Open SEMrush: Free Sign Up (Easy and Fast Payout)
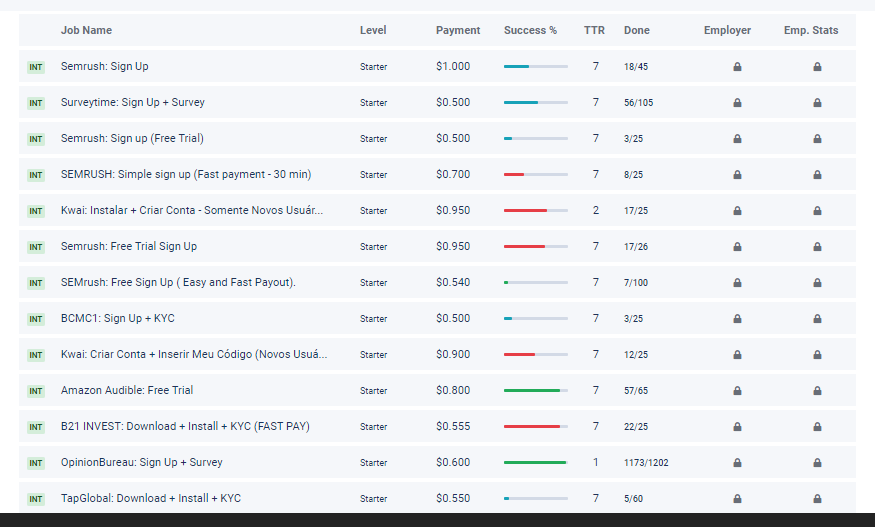Viewport: 875px width, 527px height. [x=178, y=282]
